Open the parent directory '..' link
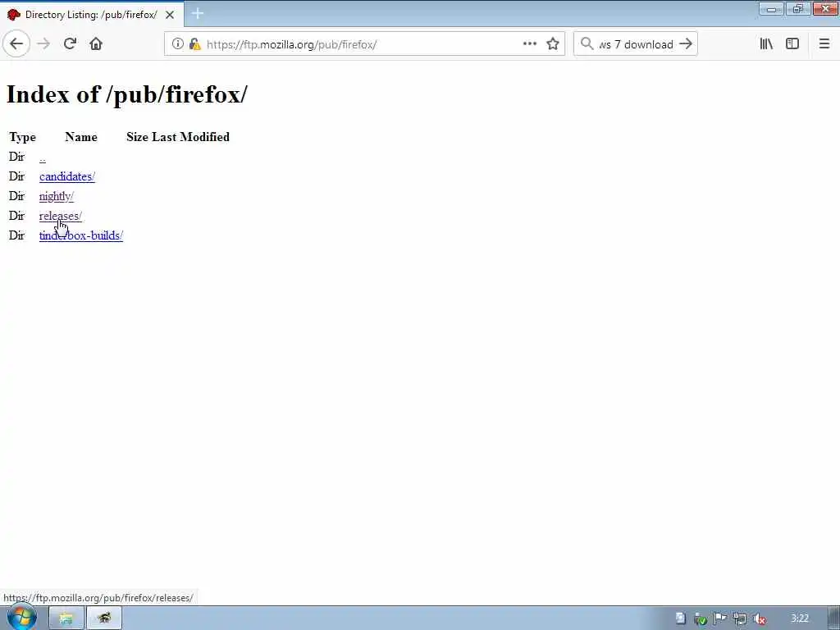Viewport: 840px width, 630px height. tap(43, 157)
